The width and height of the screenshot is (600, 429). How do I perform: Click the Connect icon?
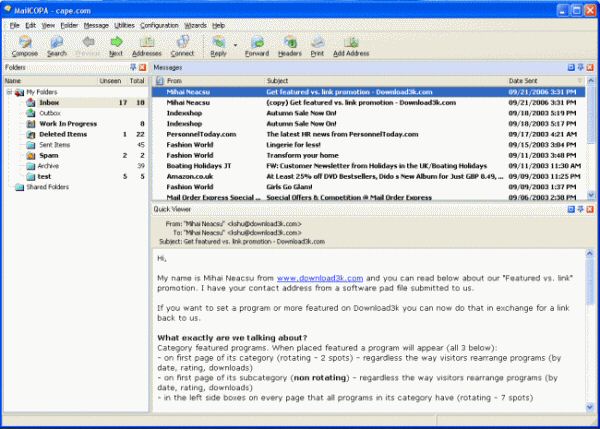[182, 46]
